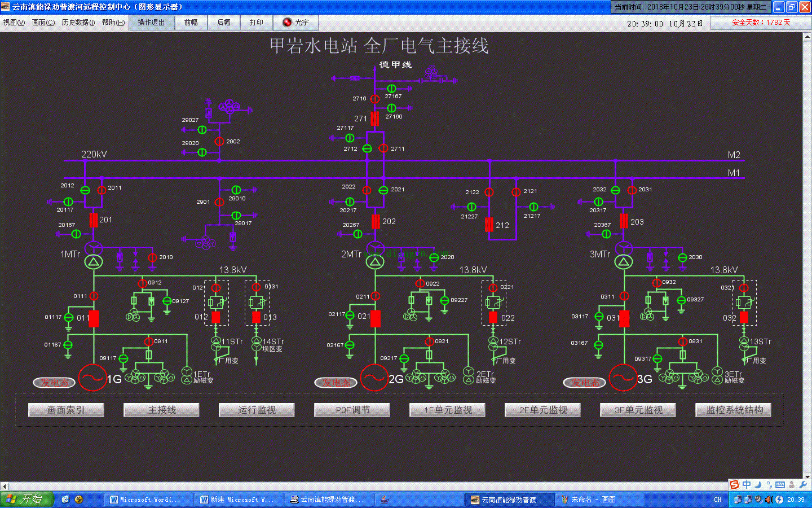Open the 历史数据(I) menu
The image size is (812, 508).
coord(78,23)
